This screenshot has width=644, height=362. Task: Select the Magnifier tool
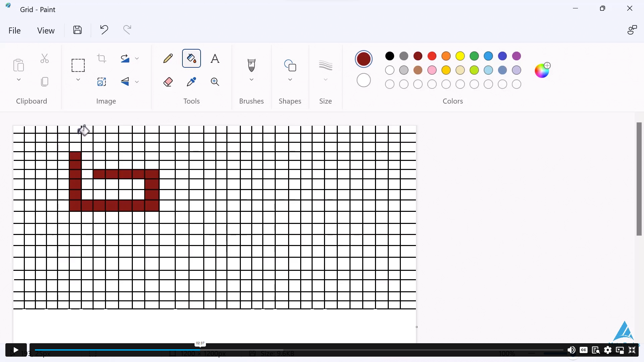[215, 81]
